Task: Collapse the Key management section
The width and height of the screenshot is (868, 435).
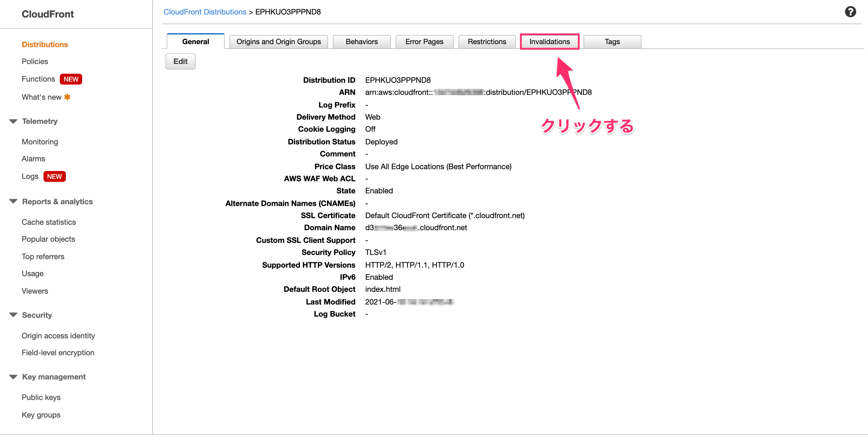Action: [x=13, y=377]
